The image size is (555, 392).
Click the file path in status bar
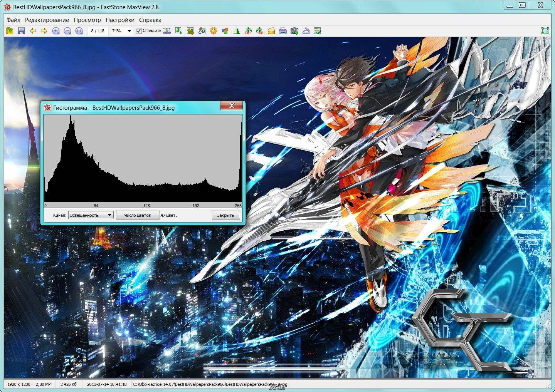pos(210,384)
